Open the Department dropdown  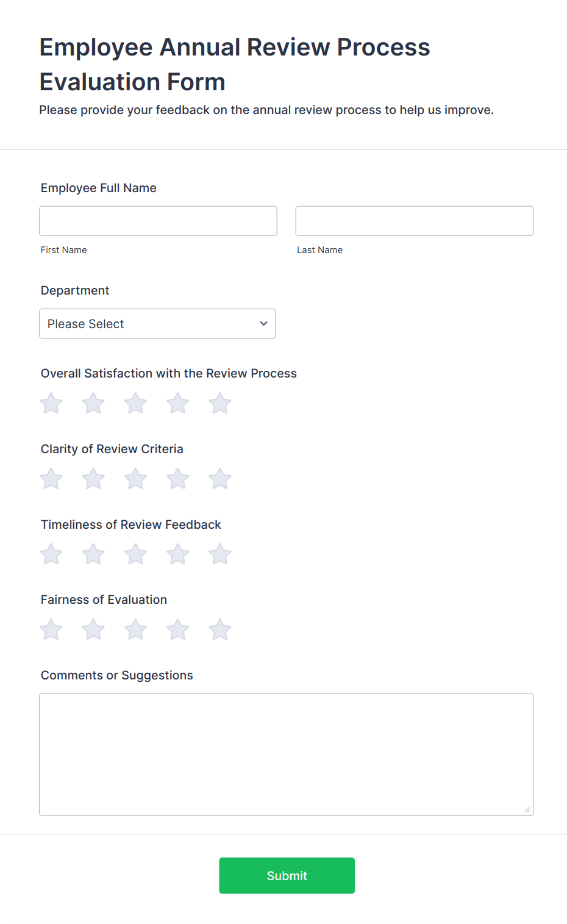157,323
